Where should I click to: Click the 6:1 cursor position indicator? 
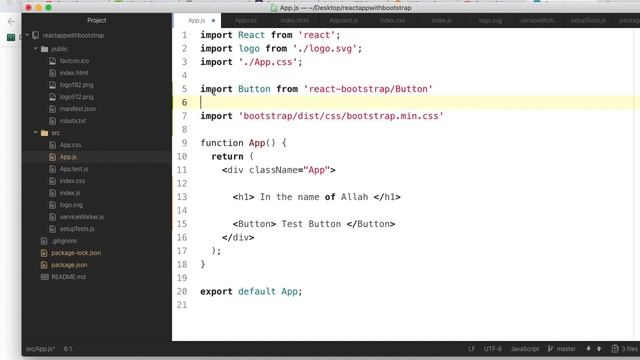68,349
